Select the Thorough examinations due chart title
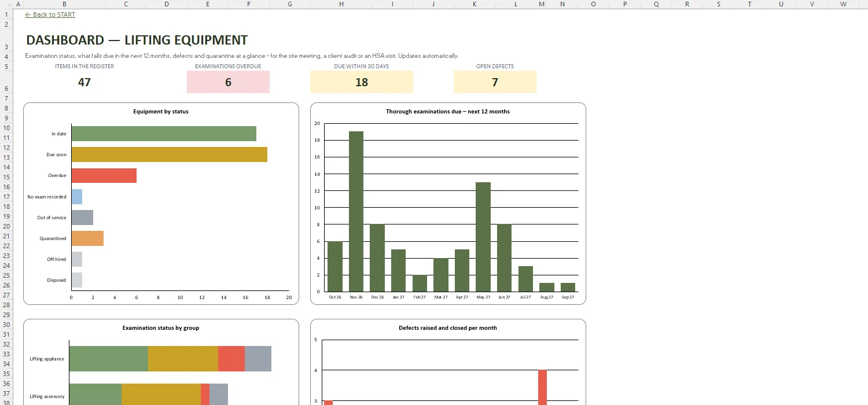The width and height of the screenshot is (868, 405). [x=448, y=112]
